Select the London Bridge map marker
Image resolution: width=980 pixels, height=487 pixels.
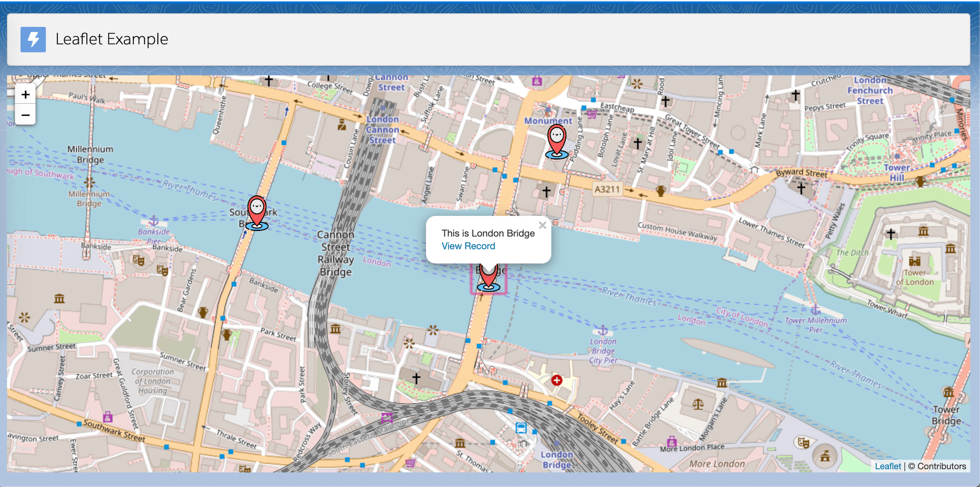pos(489,278)
